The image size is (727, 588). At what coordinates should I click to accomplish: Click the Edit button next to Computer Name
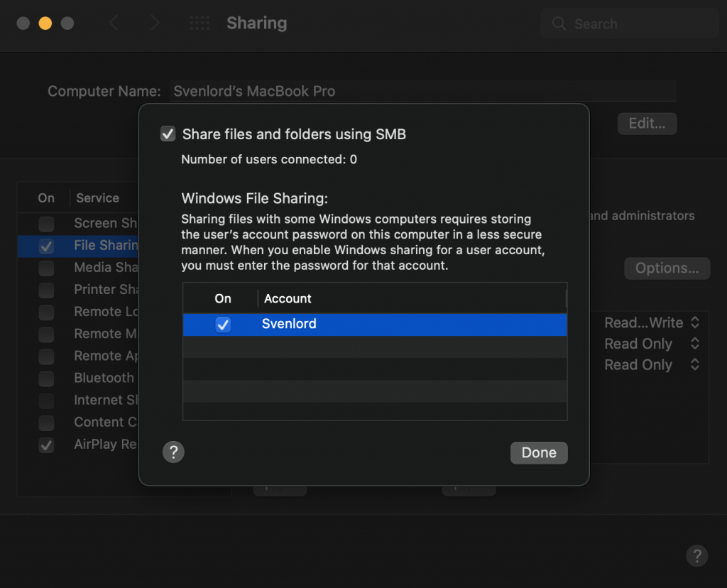coord(646,123)
